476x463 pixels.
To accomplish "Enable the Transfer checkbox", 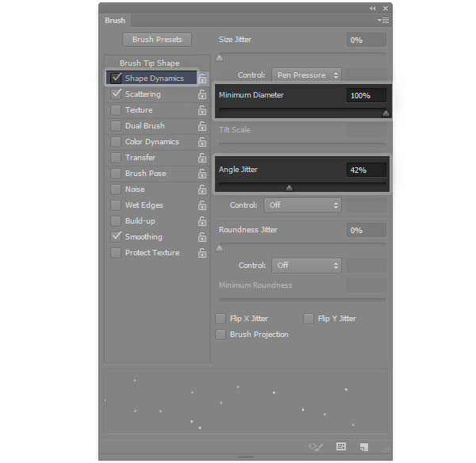I will pos(116,158).
